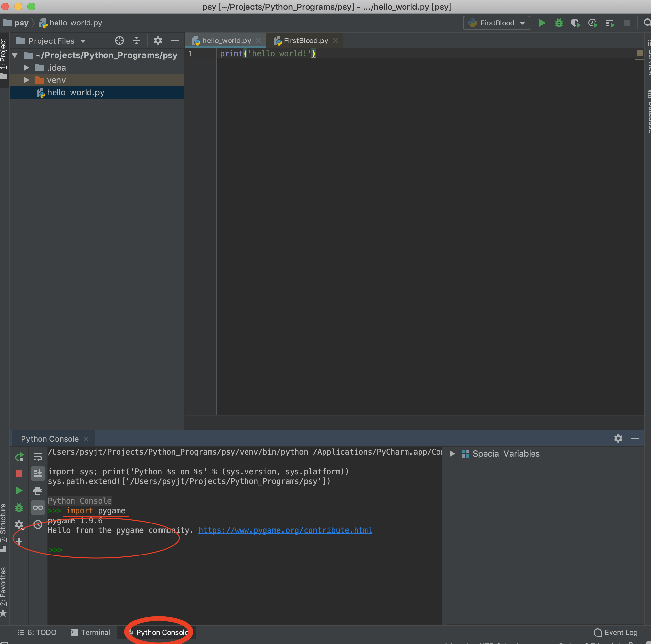
Task: Run FirstBlood with coverage
Action: [x=576, y=23]
